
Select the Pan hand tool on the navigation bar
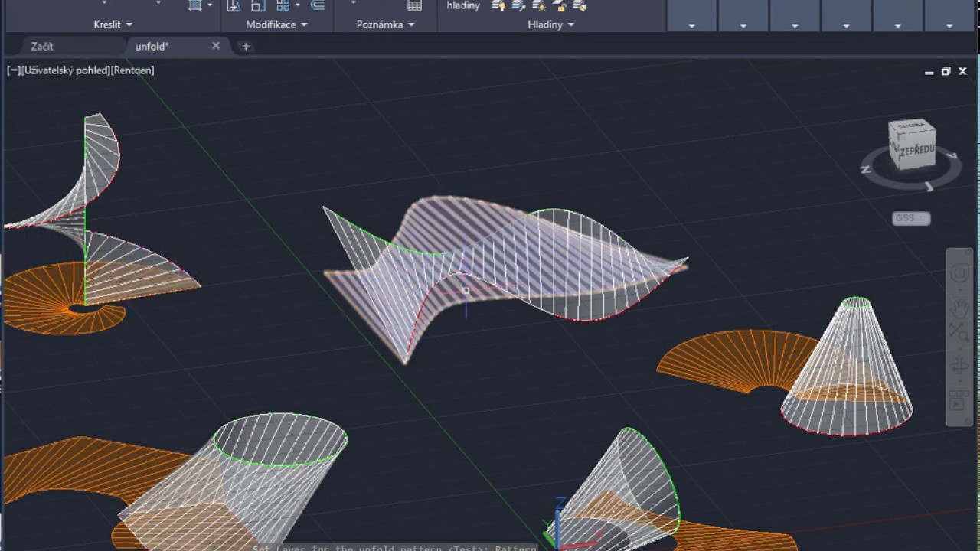pos(959,308)
